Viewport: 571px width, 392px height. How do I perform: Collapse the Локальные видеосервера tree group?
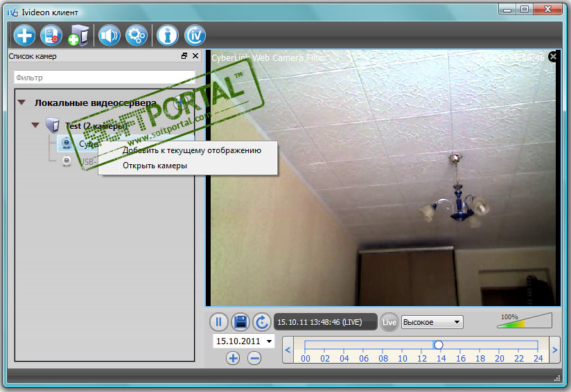[22, 103]
